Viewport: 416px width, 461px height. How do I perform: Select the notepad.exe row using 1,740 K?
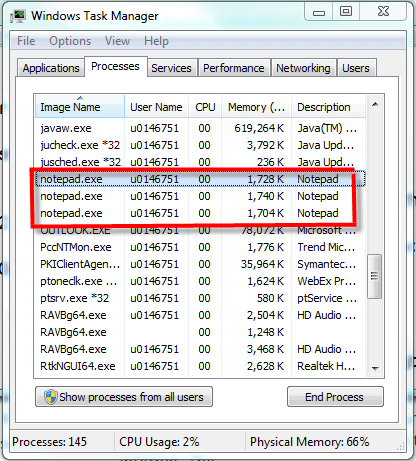(200, 196)
